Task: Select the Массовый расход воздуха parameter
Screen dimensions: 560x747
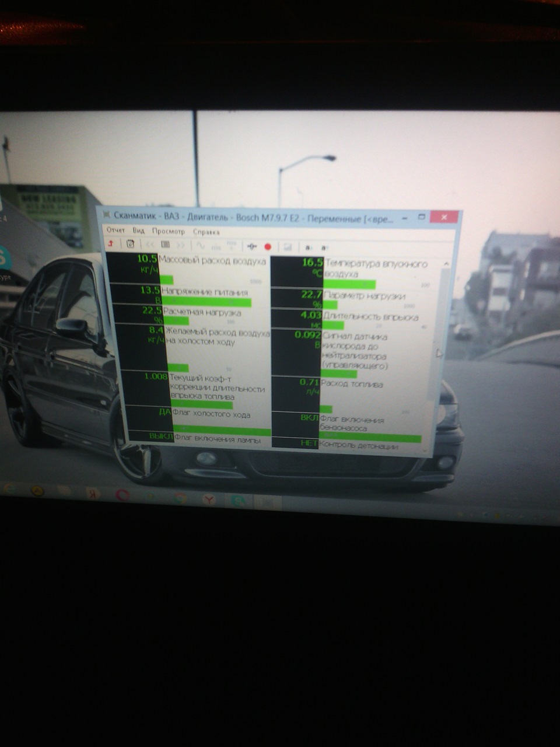Action: tap(213, 261)
